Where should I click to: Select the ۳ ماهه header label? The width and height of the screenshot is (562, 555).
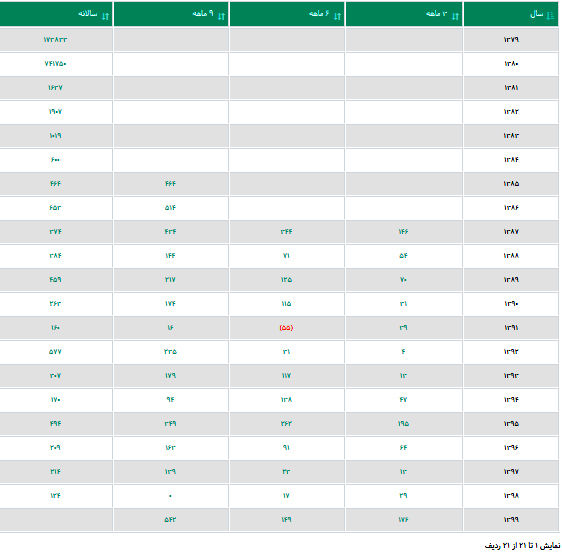tap(436, 14)
